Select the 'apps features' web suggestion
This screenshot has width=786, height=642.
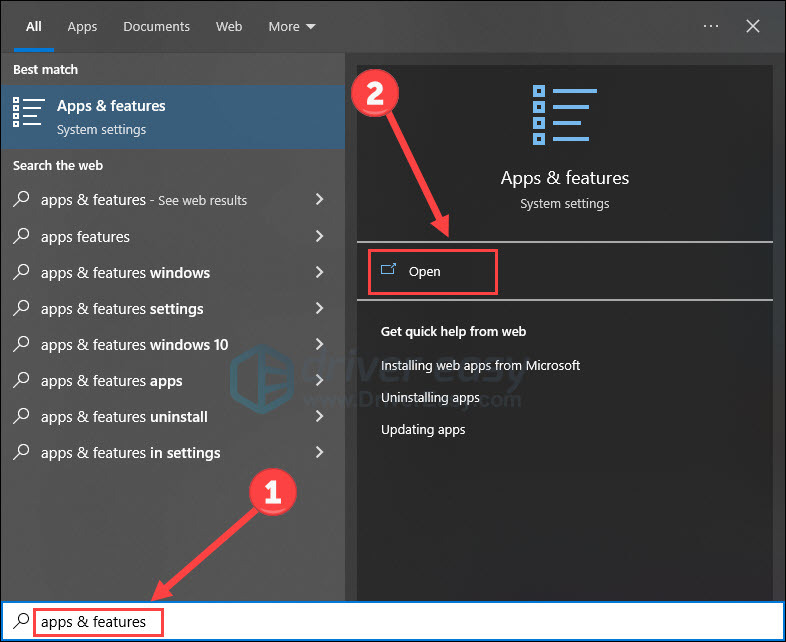[x=173, y=237]
